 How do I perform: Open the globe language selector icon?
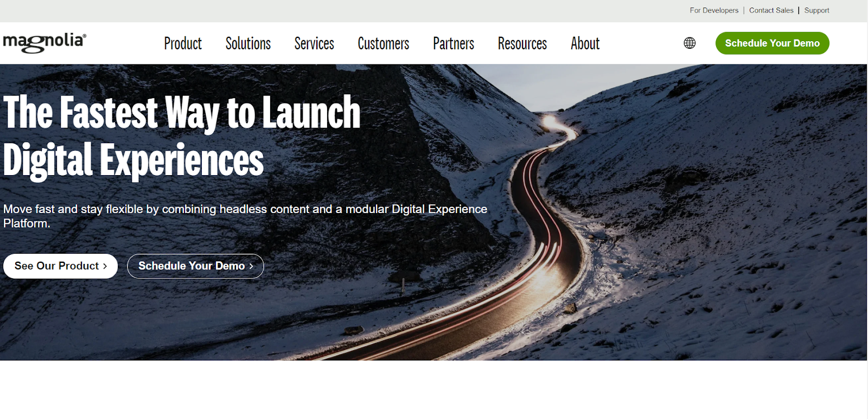click(690, 43)
